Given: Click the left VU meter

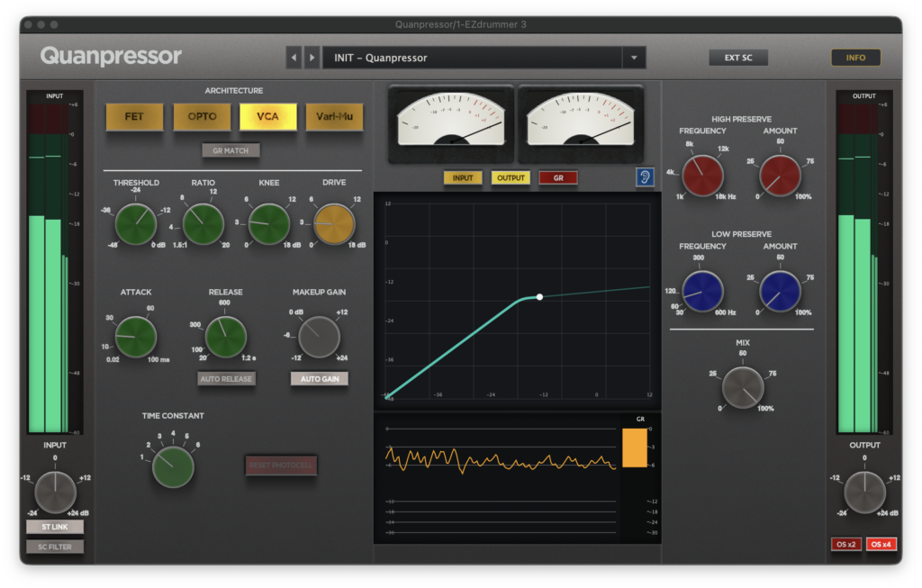Looking at the screenshot, I should [451, 123].
